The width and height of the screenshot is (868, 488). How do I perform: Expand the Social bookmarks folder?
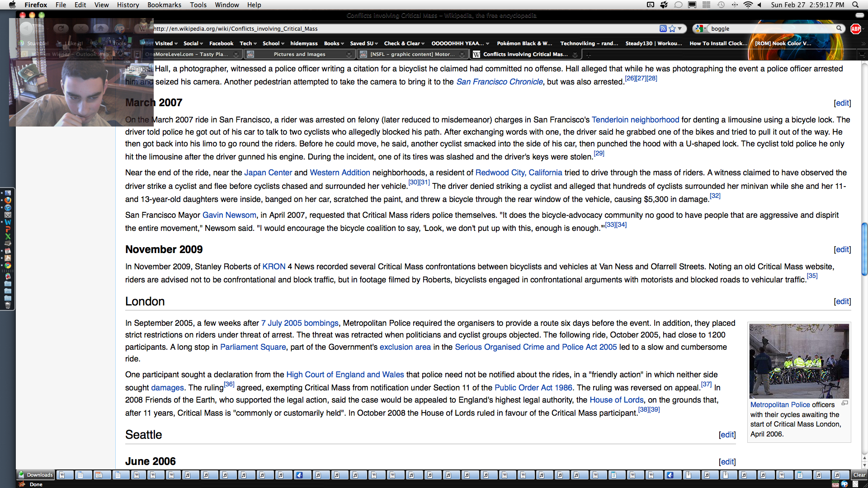193,43
